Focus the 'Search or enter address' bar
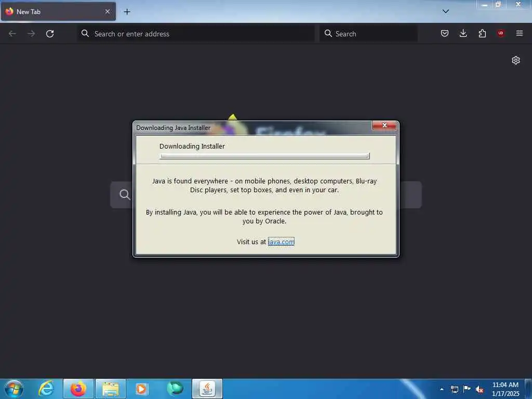The width and height of the screenshot is (532, 399). click(196, 34)
